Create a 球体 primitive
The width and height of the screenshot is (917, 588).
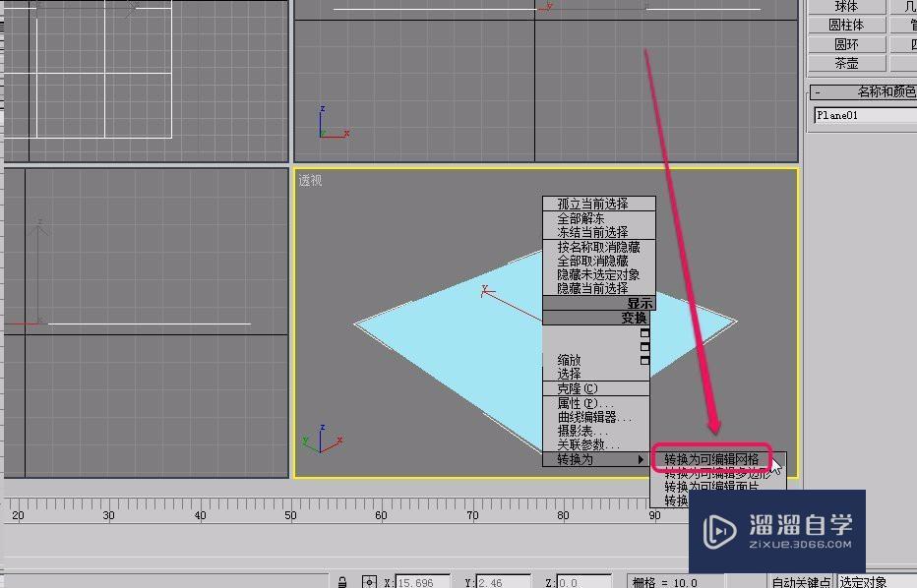click(x=846, y=7)
